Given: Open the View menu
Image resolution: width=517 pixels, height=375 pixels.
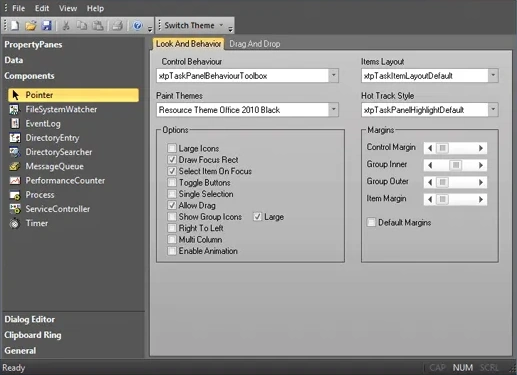Looking at the screenshot, I should (x=68, y=8).
